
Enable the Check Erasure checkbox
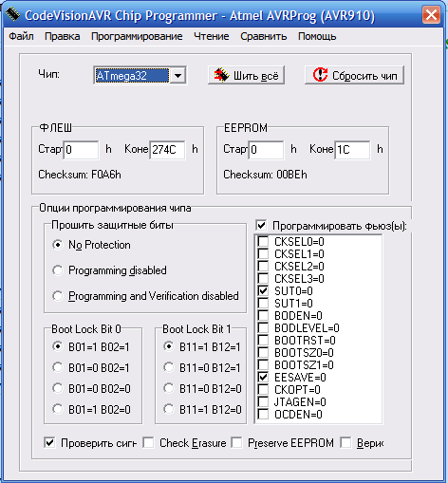pos(148,443)
